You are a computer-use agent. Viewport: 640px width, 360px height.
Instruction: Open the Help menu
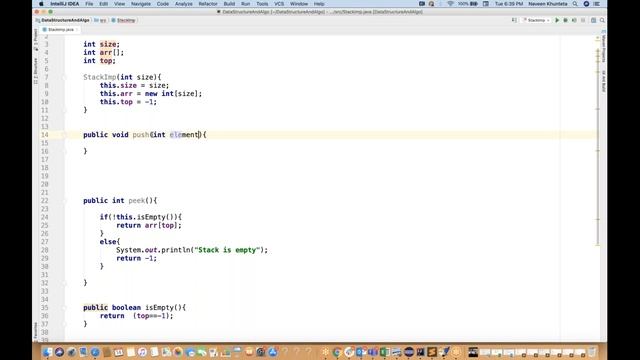coord(319,4)
